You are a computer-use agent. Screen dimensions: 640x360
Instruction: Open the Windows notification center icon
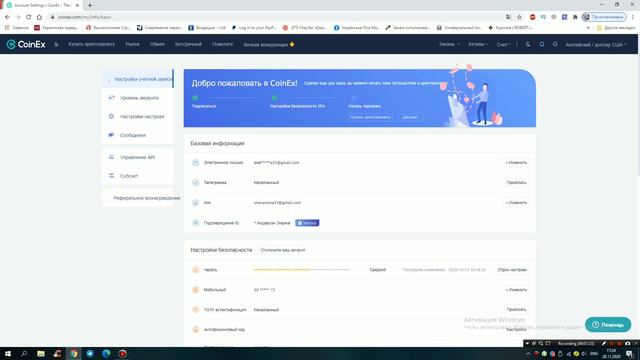tap(629, 353)
